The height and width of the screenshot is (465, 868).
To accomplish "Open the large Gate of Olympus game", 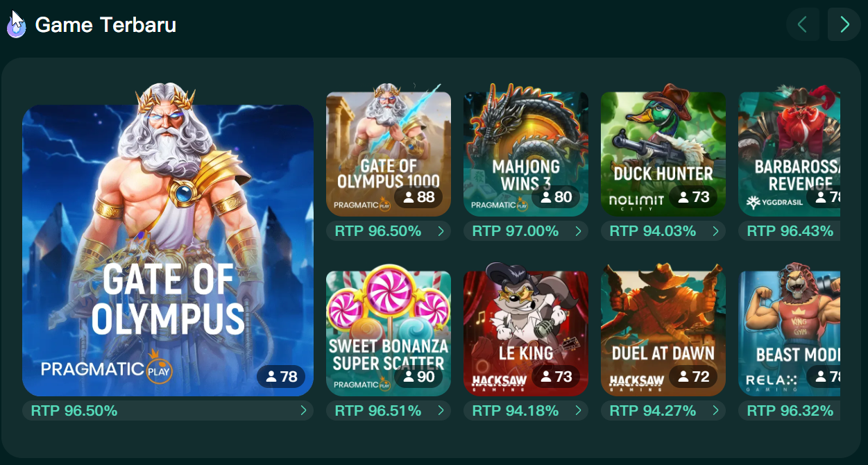I will pyautogui.click(x=168, y=251).
